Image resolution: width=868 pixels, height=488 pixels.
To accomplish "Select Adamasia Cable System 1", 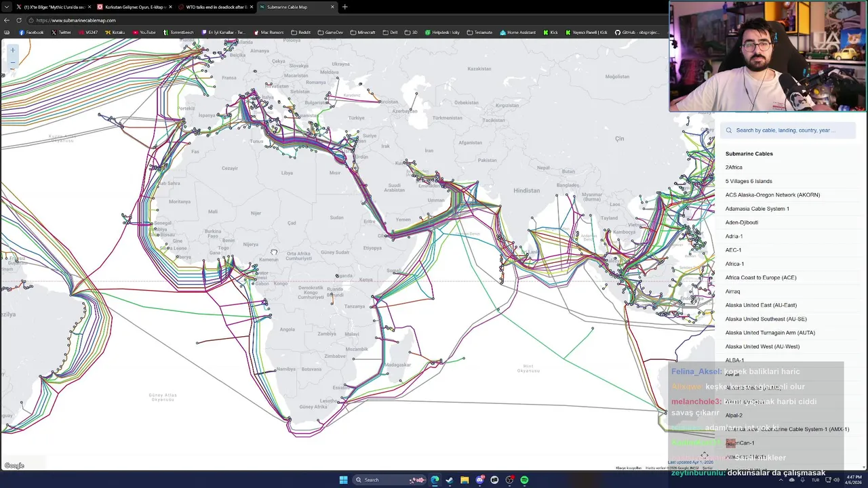I will [x=757, y=209].
